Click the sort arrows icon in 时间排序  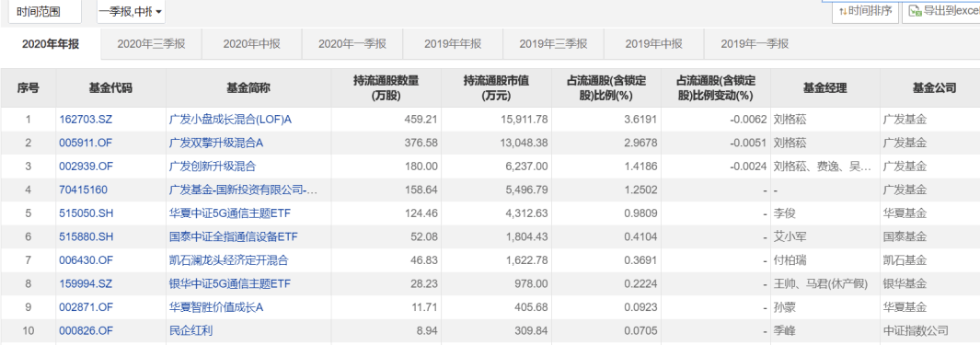[x=843, y=11]
